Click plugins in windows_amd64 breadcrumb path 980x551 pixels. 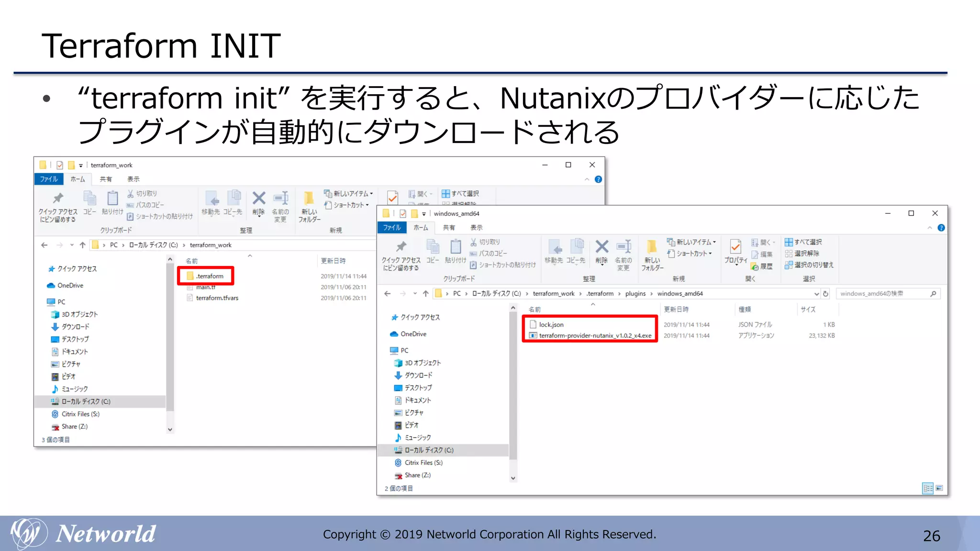point(635,294)
